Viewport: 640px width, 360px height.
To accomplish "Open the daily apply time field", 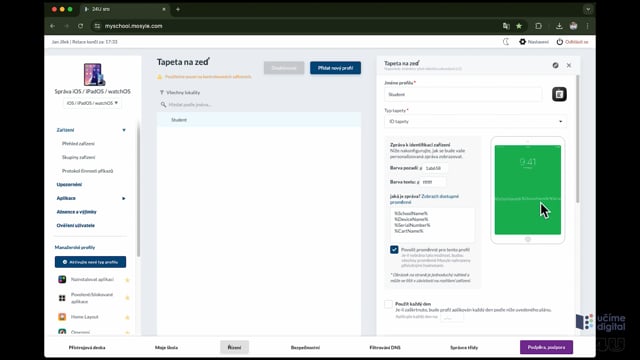I will 452,317.
